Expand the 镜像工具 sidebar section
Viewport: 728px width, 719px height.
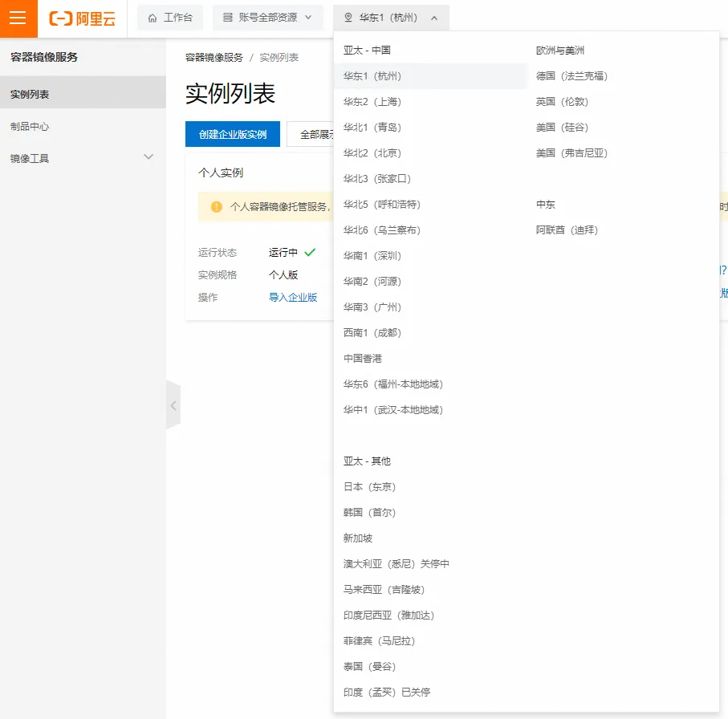point(148,158)
